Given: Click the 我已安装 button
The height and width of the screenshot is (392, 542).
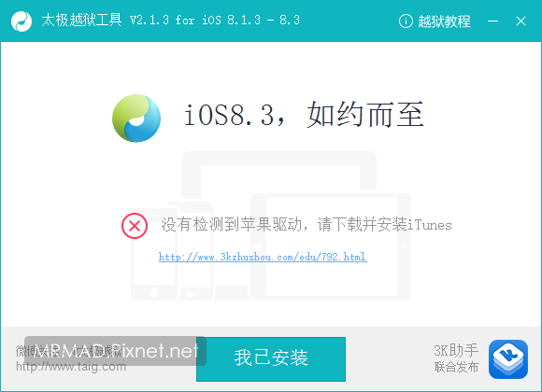Looking at the screenshot, I should tap(271, 359).
